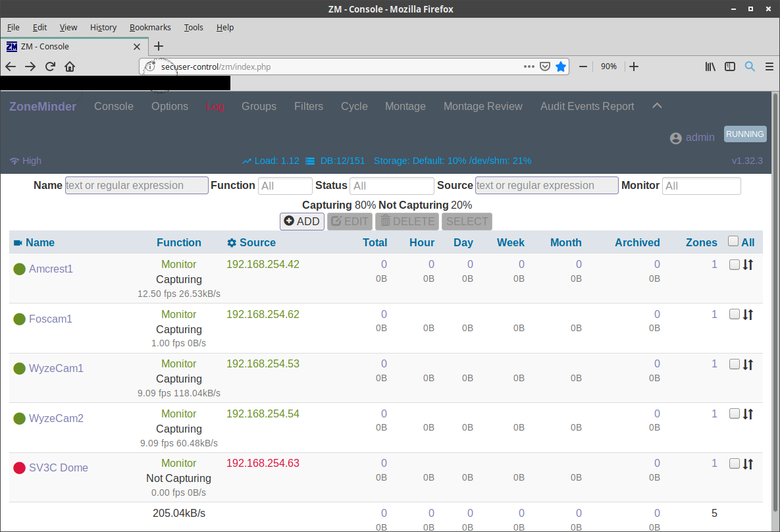The height and width of the screenshot is (532, 780).
Task: Click the red status dot for SV3C Dome
Action: click(19, 467)
